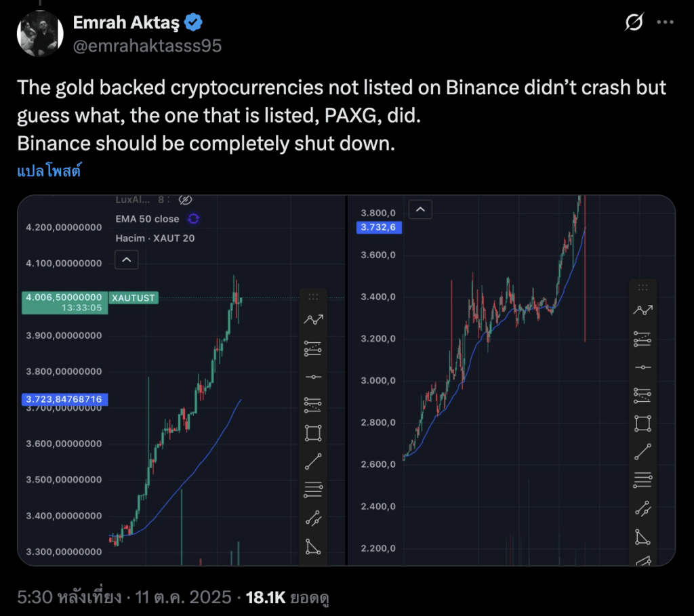
Task: Collapse legend arrow on right chart
Action: tap(421, 209)
